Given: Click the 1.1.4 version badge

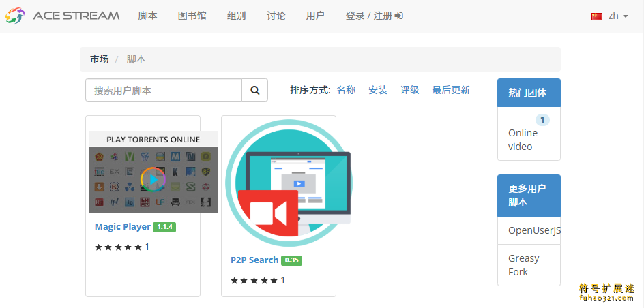Looking at the screenshot, I should (x=164, y=227).
